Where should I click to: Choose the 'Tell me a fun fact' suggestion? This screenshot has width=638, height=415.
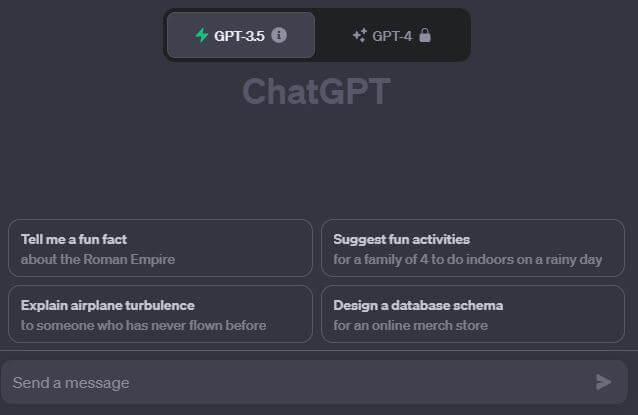160,248
